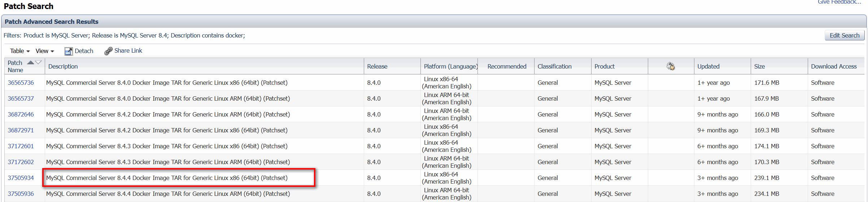The image size is (868, 202).
Task: Click the 167.9 MB size cell
Action: 767,98
